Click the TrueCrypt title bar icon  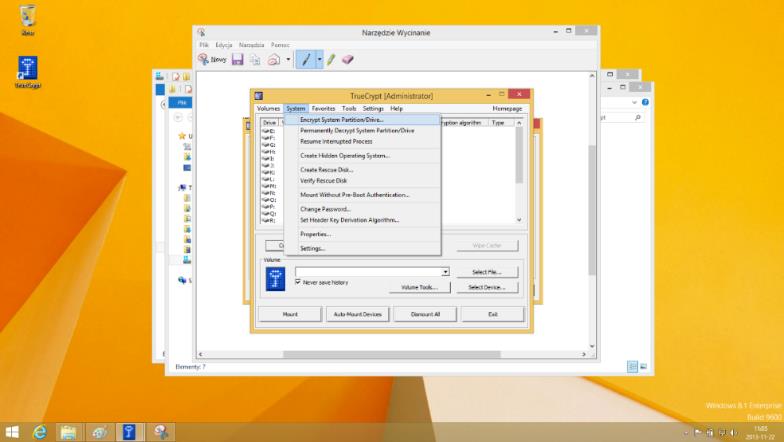coord(258,96)
